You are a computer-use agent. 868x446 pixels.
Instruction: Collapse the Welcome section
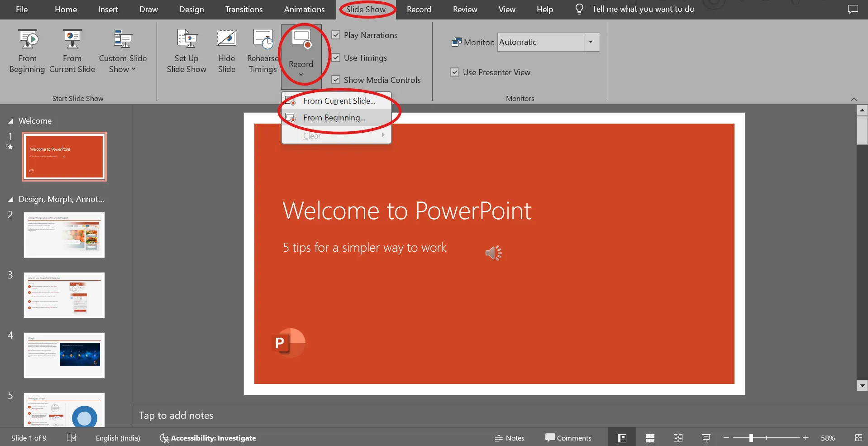point(10,121)
